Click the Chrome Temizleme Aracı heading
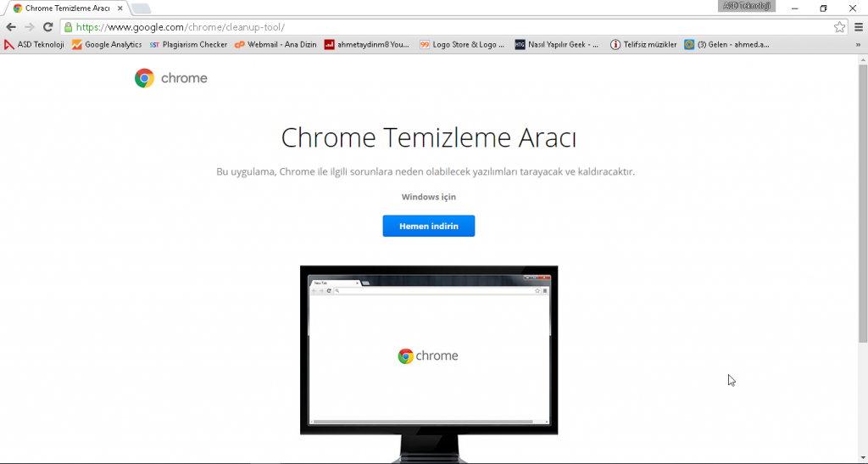This screenshot has width=868, height=464. tap(428, 138)
